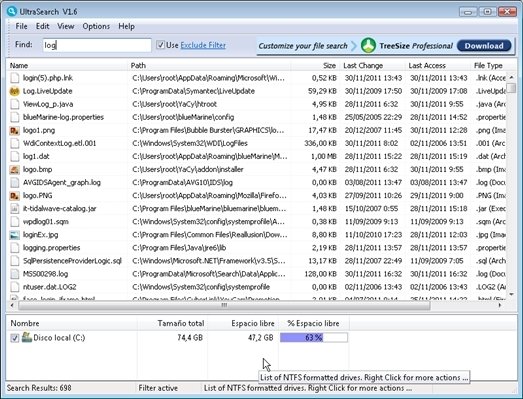
Task: Click Search Results: 698 in status bar
Action: click(x=39, y=388)
